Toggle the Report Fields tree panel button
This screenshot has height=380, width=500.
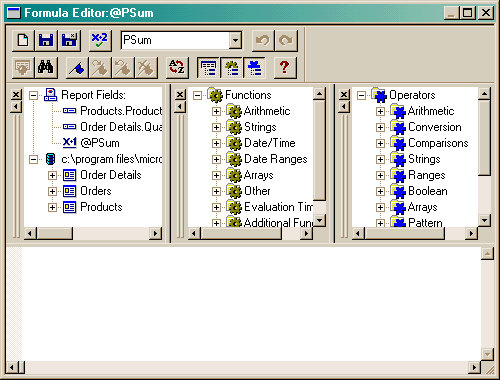208,68
